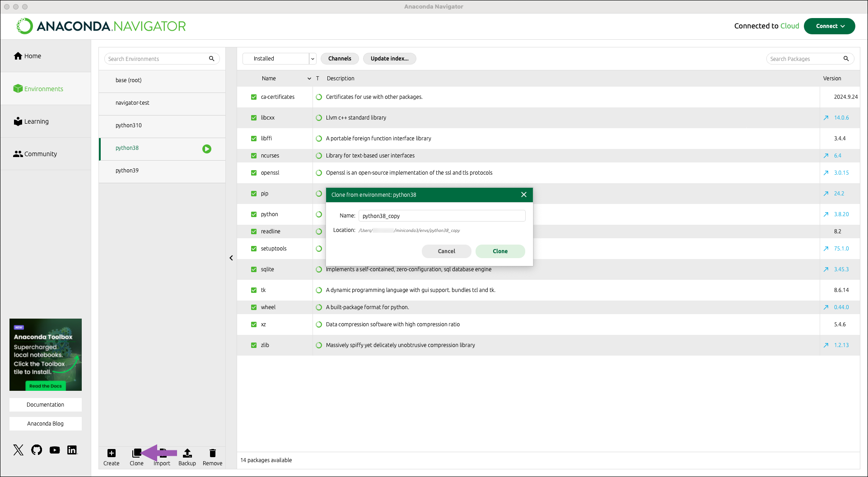Click the upgrade arrow icon for zlib
868x477 pixels.
pyautogui.click(x=826, y=345)
